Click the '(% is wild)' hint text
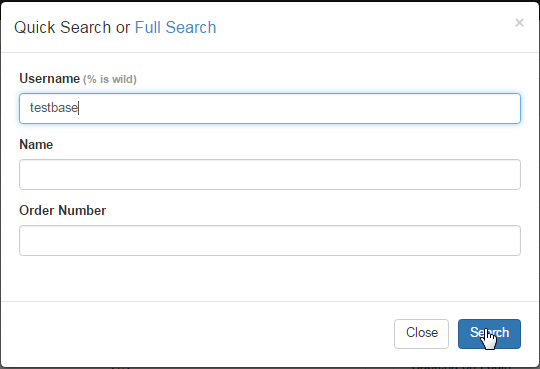 [110, 79]
